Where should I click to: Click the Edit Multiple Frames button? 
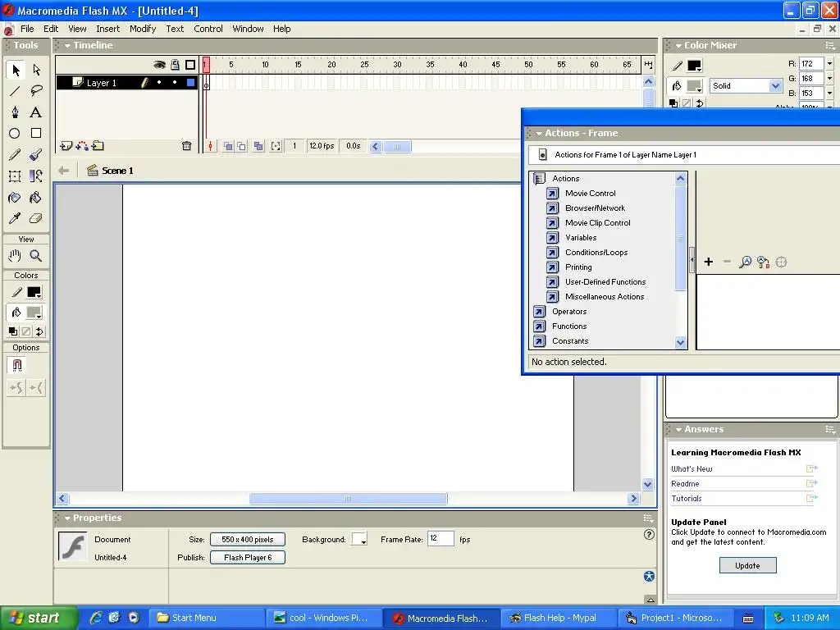click(258, 146)
